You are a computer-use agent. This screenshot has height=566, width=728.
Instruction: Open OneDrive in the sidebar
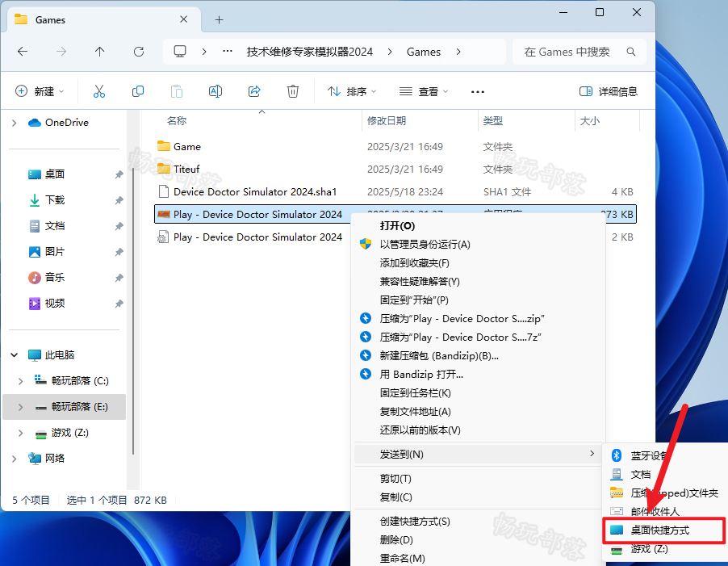tap(58, 123)
